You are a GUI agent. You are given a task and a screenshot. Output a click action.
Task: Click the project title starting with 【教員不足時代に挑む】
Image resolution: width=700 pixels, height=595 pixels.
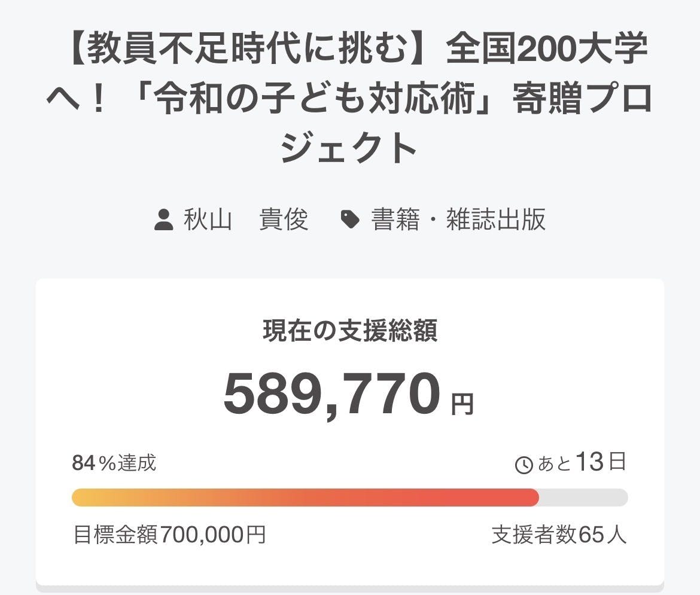(x=349, y=99)
